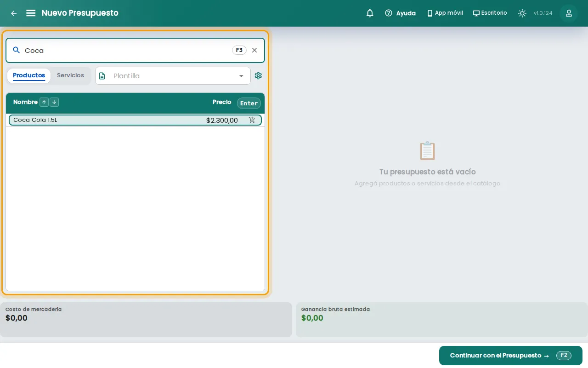Open the Plantilla dropdown
Viewport: 588px width, 368px height.
pos(173,76)
